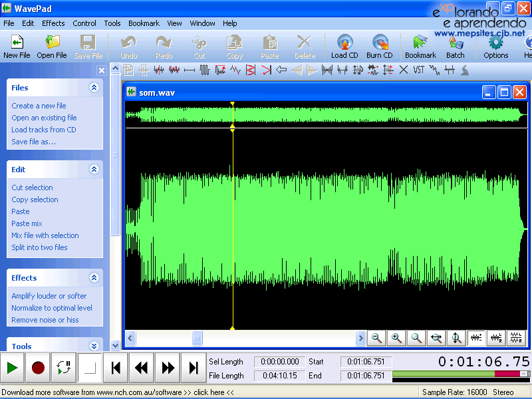Click the Rewind button

point(142,368)
